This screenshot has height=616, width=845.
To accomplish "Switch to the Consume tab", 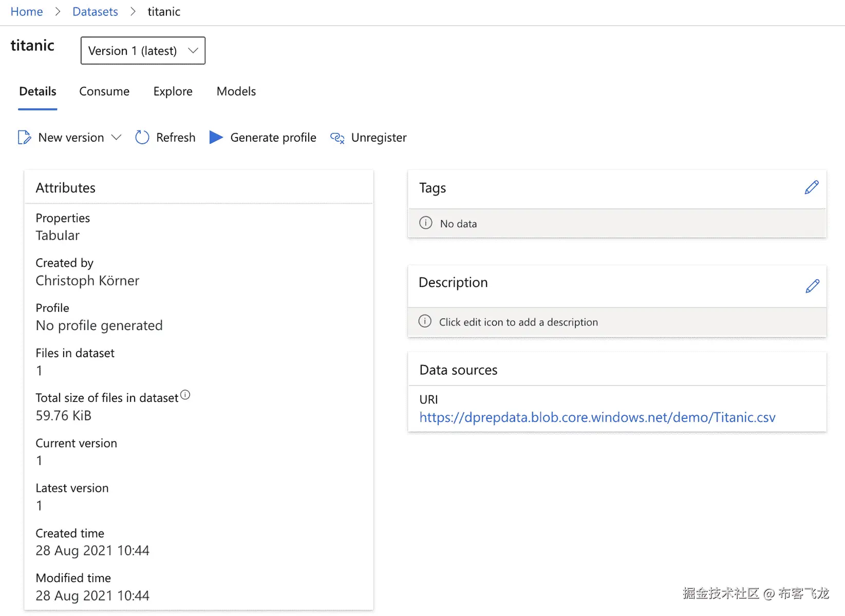I will (x=104, y=91).
